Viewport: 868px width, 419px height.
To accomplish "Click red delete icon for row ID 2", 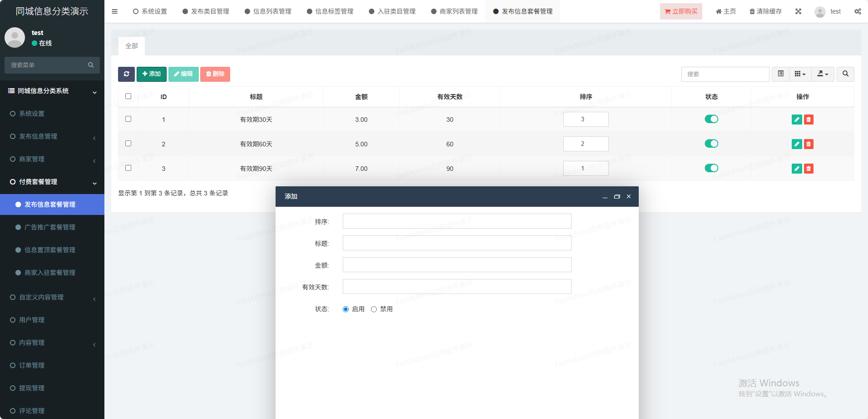I will click(x=809, y=144).
